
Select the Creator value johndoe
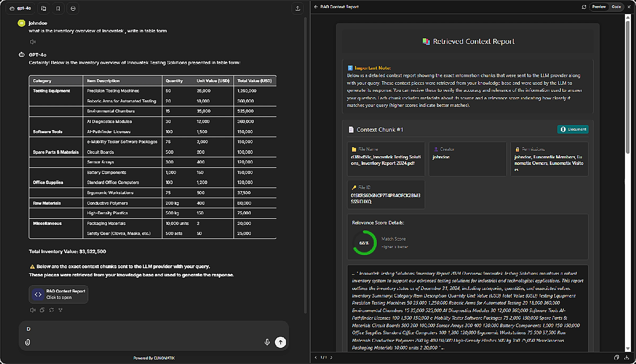click(441, 157)
